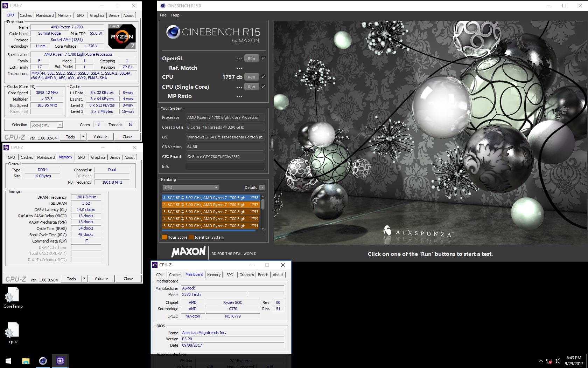This screenshot has width=588, height=368.
Task: Click the Tools button in the top CPU-Z window
Action: coord(70,137)
